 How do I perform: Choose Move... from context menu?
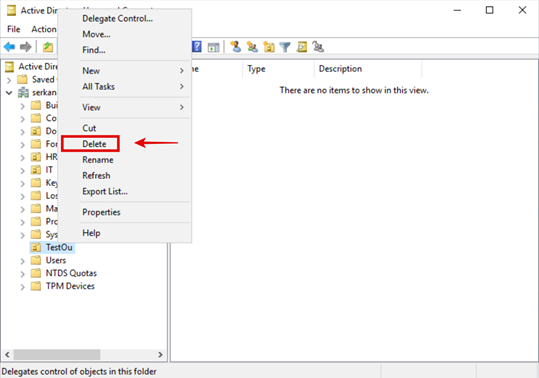125,34
